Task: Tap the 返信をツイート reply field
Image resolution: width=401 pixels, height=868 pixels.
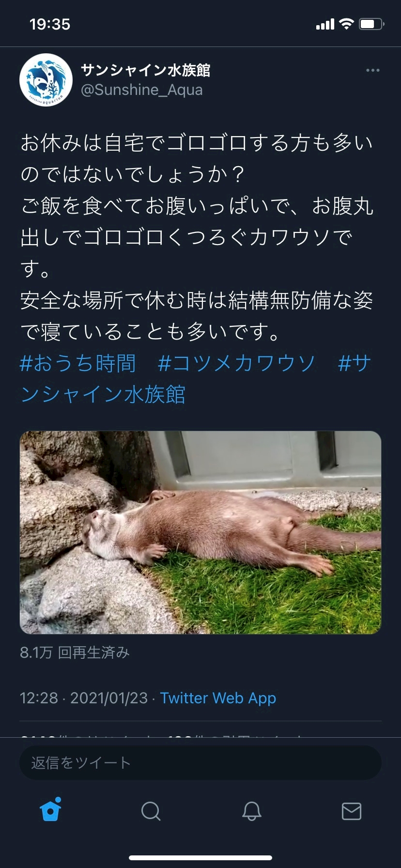Action: click(200, 762)
